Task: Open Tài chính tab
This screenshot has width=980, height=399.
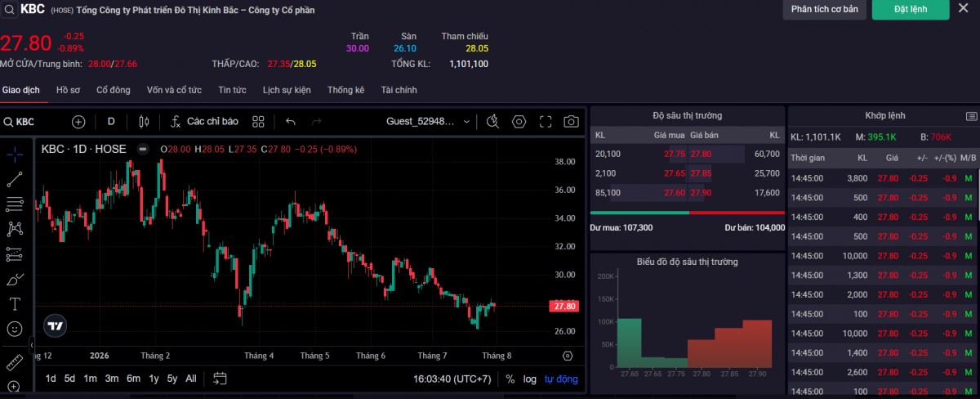Action: click(399, 90)
